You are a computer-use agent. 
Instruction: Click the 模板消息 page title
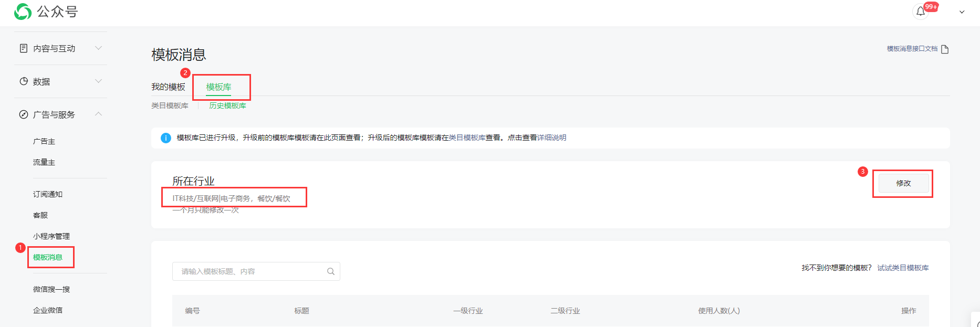pyautogui.click(x=179, y=55)
